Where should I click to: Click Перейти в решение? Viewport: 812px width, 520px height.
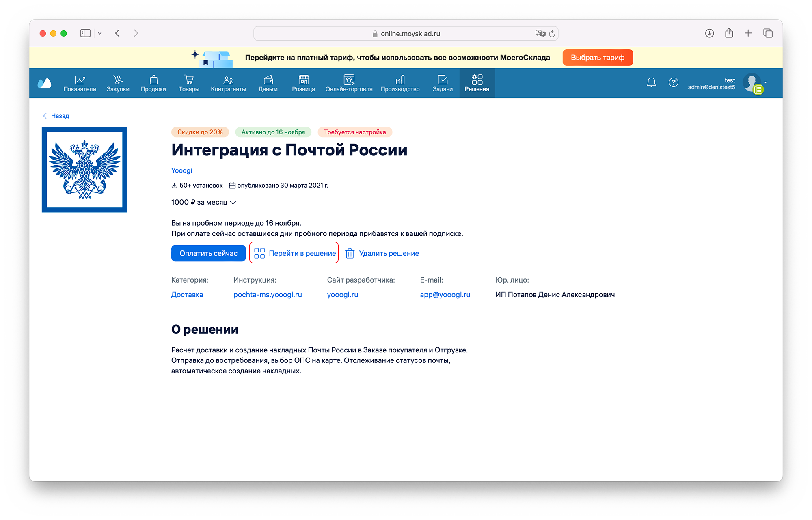click(294, 253)
